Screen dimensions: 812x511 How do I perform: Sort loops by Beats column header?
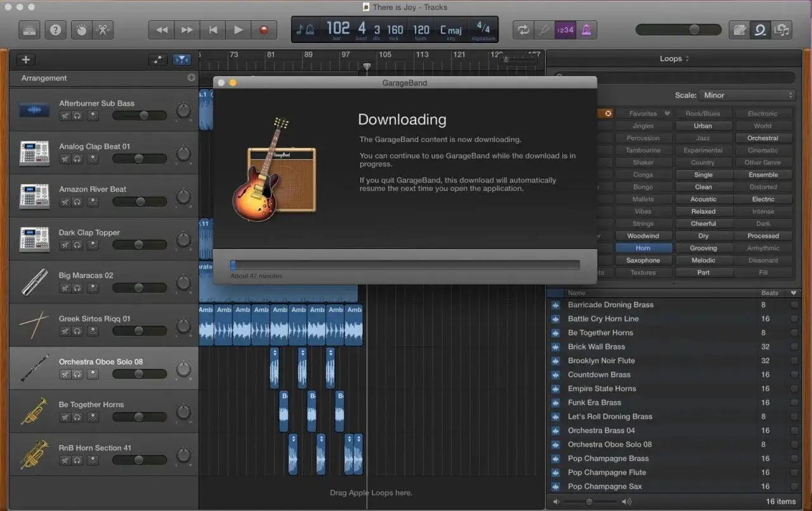coord(769,293)
